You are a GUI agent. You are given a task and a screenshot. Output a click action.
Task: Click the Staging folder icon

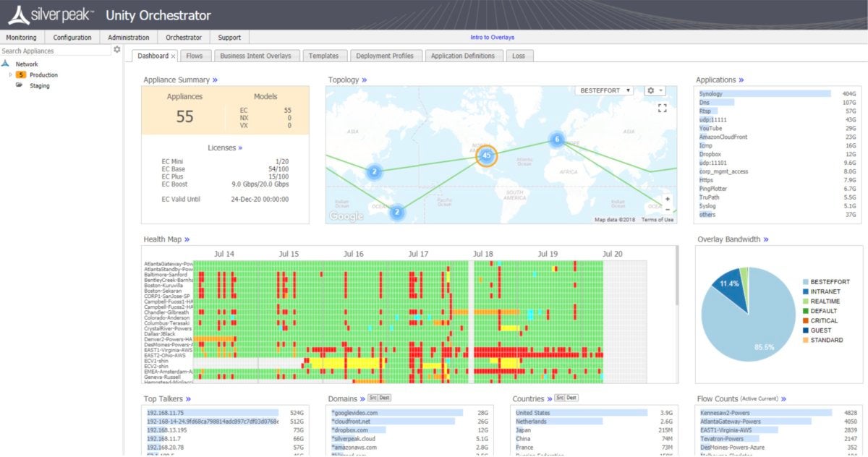20,85
